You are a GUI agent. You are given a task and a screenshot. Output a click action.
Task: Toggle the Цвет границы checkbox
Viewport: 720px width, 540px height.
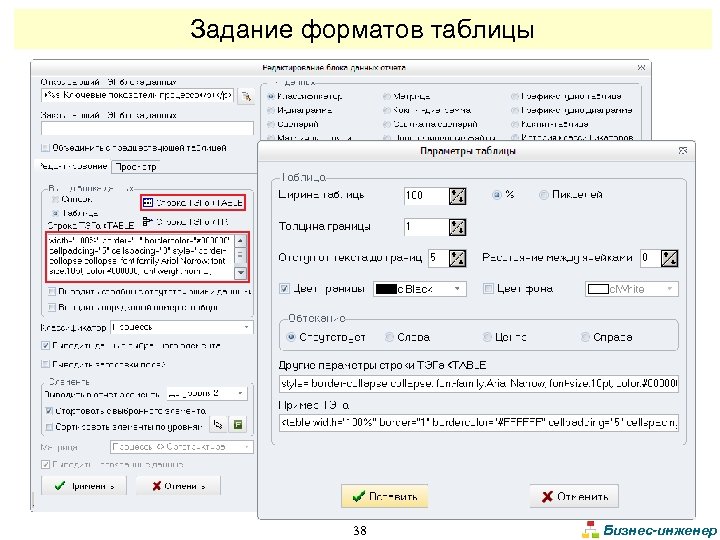285,289
